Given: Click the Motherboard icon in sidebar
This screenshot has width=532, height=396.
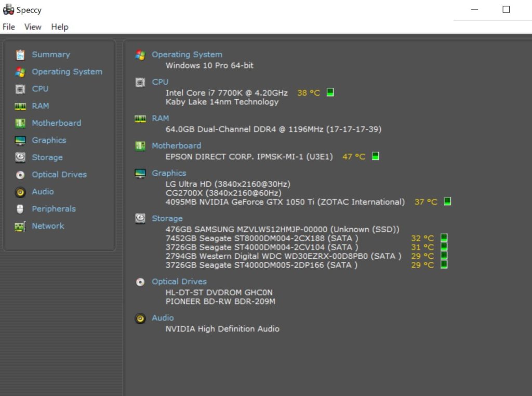Looking at the screenshot, I should 20,123.
